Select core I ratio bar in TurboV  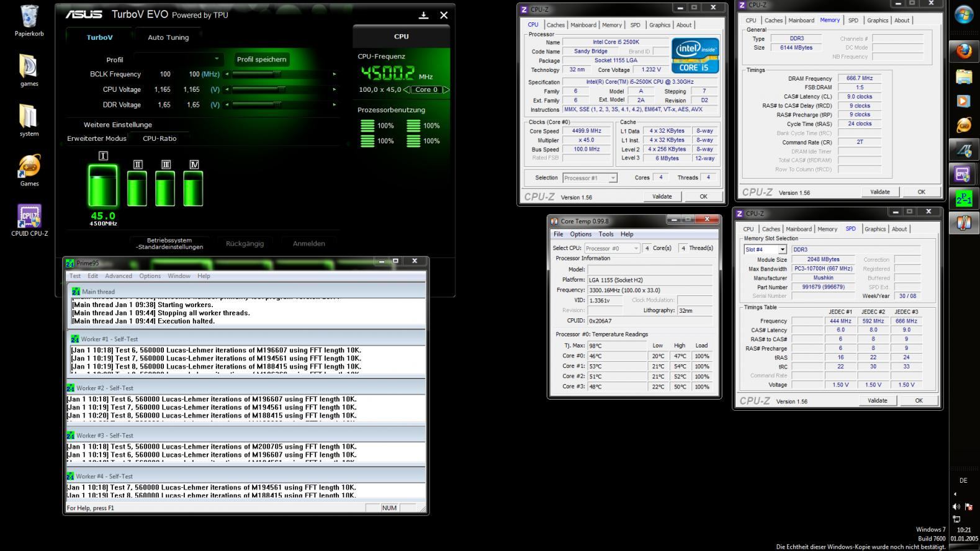click(103, 185)
